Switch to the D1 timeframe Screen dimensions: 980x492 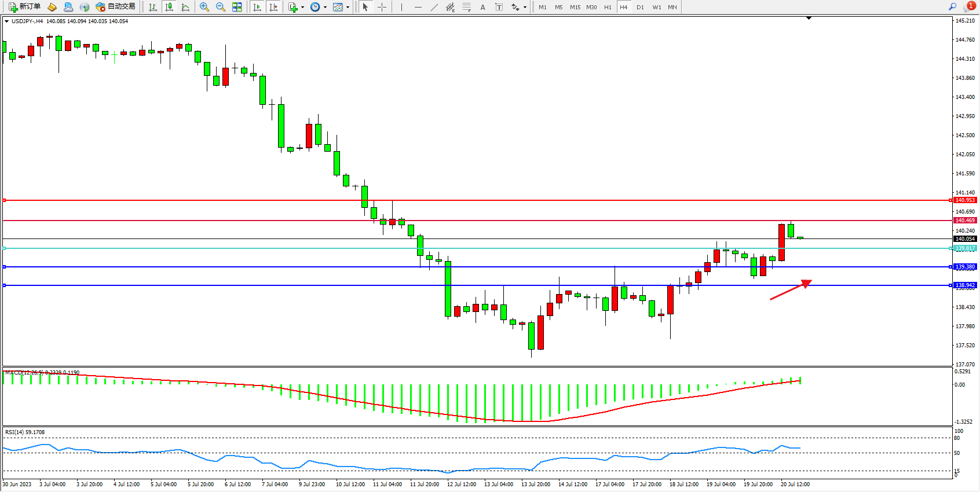[x=640, y=7]
